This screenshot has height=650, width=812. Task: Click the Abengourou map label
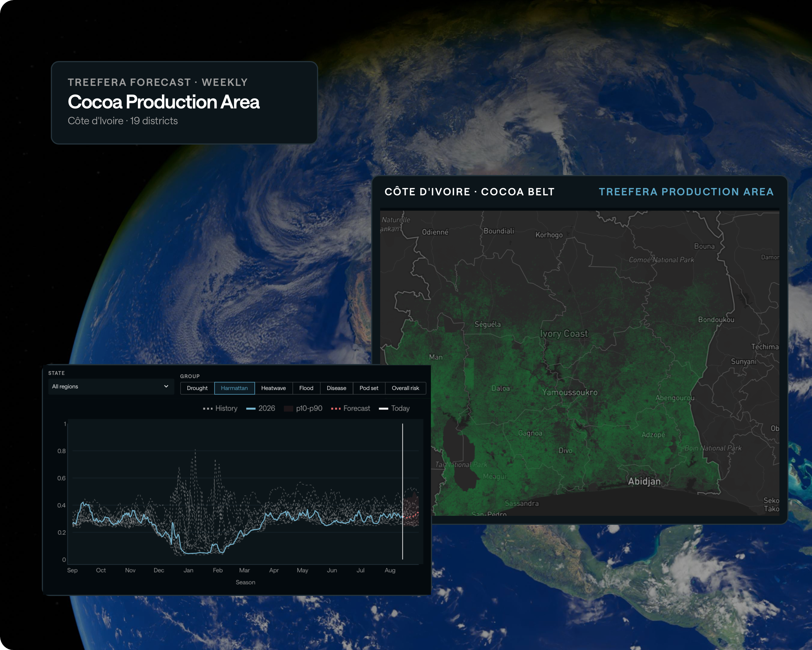[675, 398]
